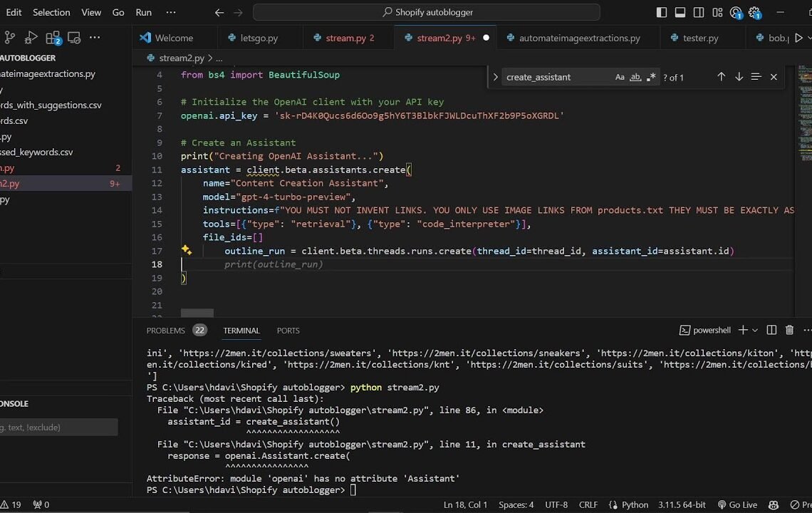This screenshot has height=513, width=812.
Task: Select encoding via UTF-8 status item
Action: coord(556,504)
